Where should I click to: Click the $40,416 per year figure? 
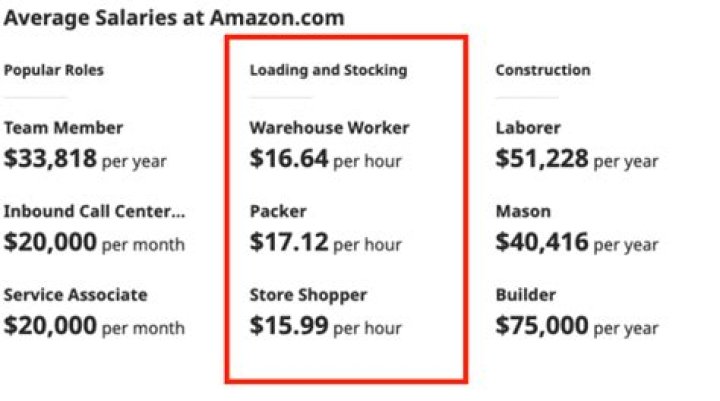click(x=577, y=243)
